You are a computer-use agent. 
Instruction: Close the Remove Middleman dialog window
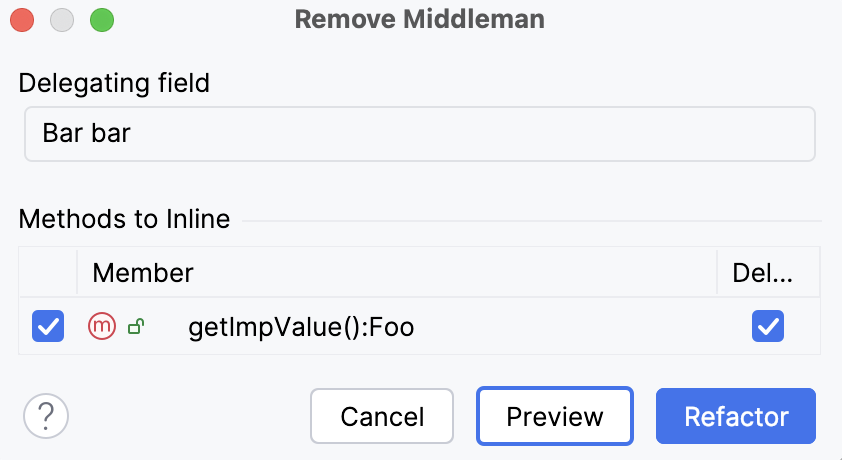(x=22, y=20)
